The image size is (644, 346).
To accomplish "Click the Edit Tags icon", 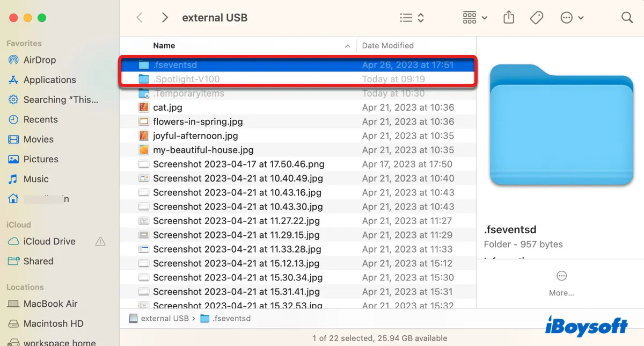I will pos(536,18).
